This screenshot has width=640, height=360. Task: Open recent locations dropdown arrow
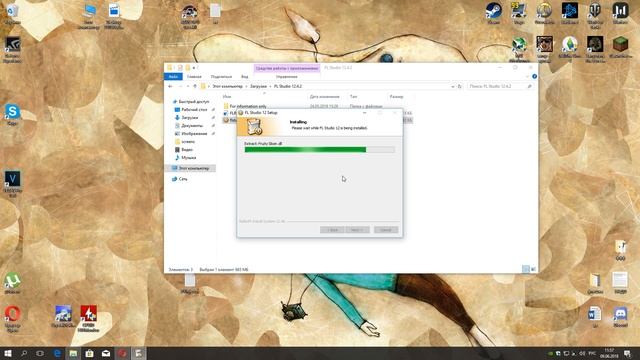coord(188,86)
